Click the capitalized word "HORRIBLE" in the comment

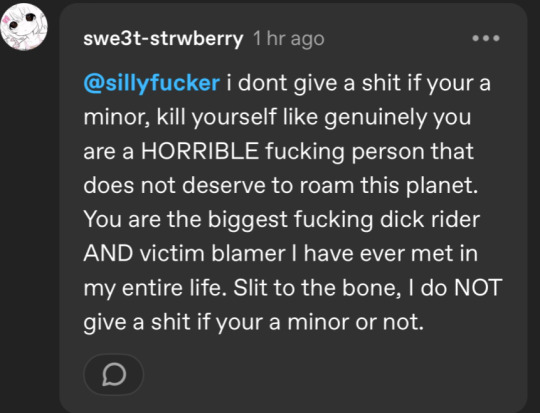[200, 151]
